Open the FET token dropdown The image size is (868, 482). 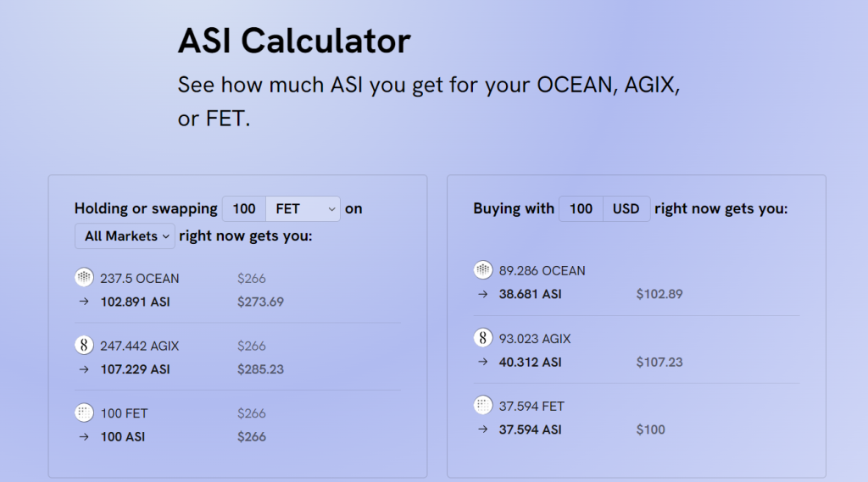[x=303, y=208]
